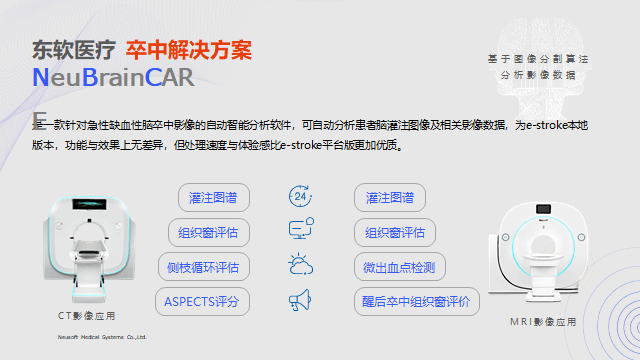
Task: Click the 侧枝循环评估 pill
Action: click(204, 267)
